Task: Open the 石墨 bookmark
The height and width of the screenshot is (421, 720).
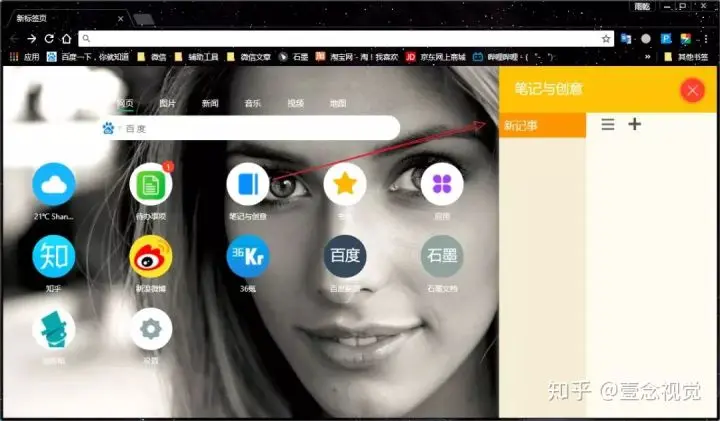Action: [293, 57]
